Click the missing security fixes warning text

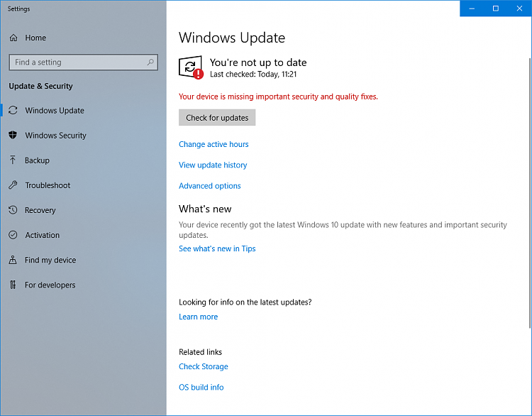278,97
